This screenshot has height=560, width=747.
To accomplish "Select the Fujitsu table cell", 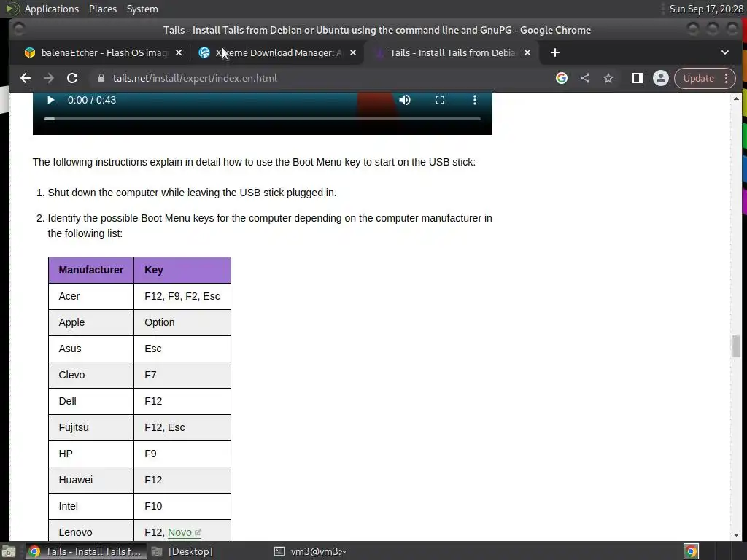I will (x=91, y=427).
